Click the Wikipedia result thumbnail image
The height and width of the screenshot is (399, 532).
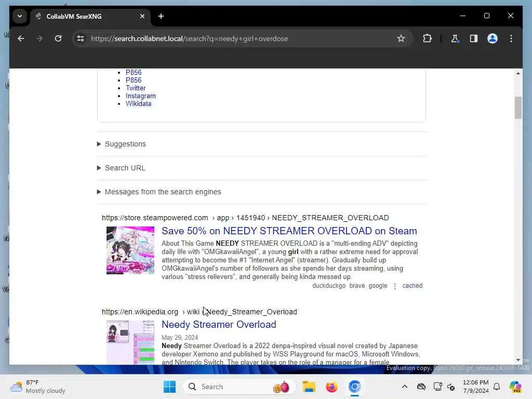[130, 342]
